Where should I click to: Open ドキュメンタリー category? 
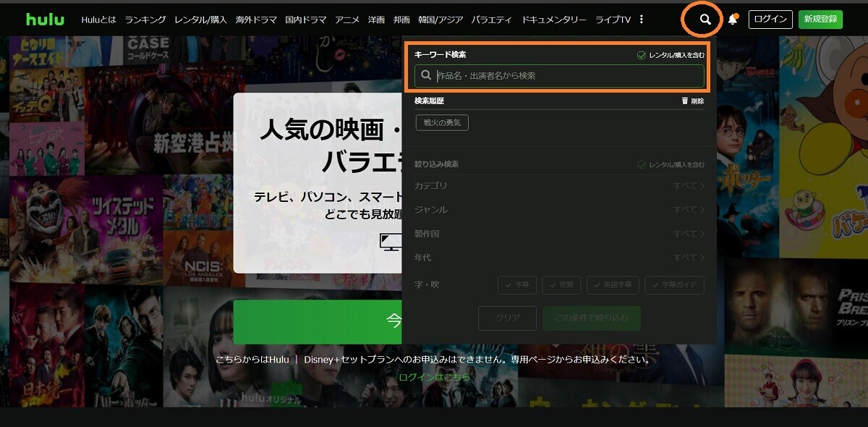click(553, 20)
